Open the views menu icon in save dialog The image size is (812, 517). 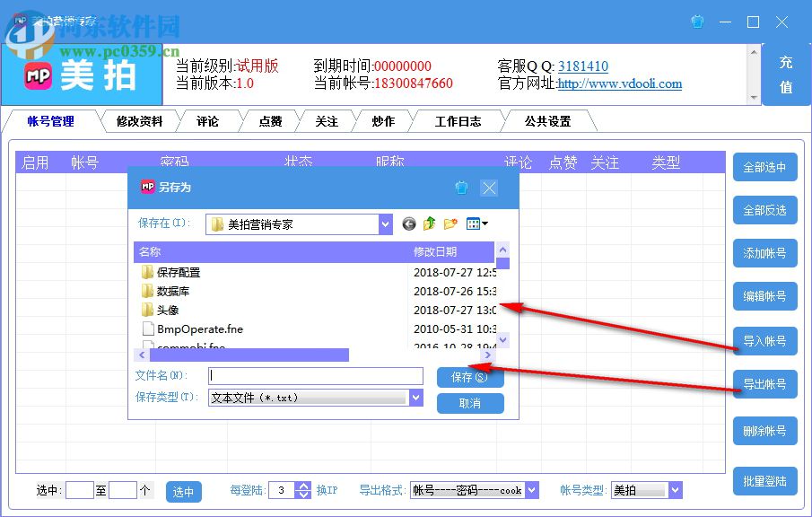click(474, 223)
